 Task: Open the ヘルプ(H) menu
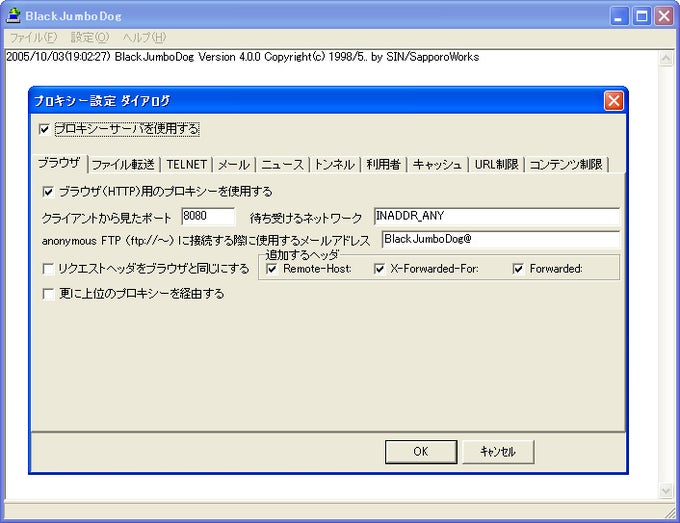[x=144, y=38]
